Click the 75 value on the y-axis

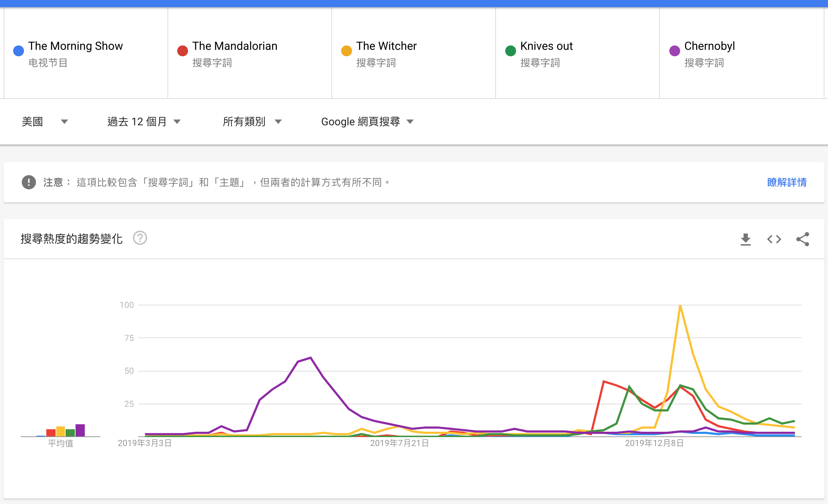(x=129, y=338)
